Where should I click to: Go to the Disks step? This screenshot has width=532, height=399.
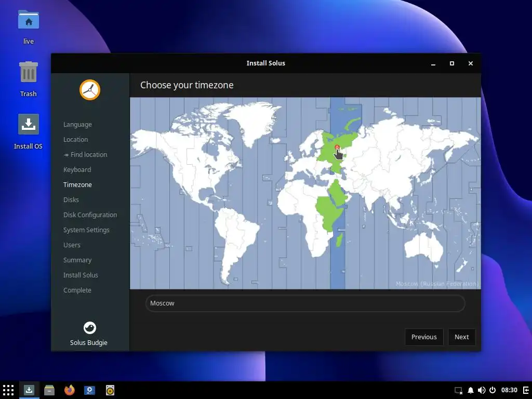pyautogui.click(x=71, y=200)
